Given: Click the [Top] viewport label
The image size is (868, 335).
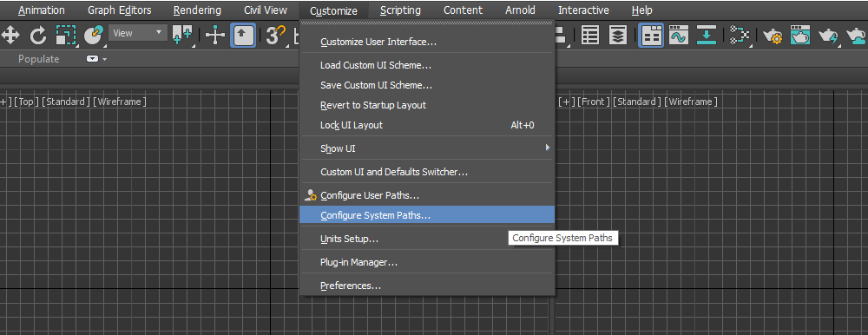Looking at the screenshot, I should pos(27,102).
